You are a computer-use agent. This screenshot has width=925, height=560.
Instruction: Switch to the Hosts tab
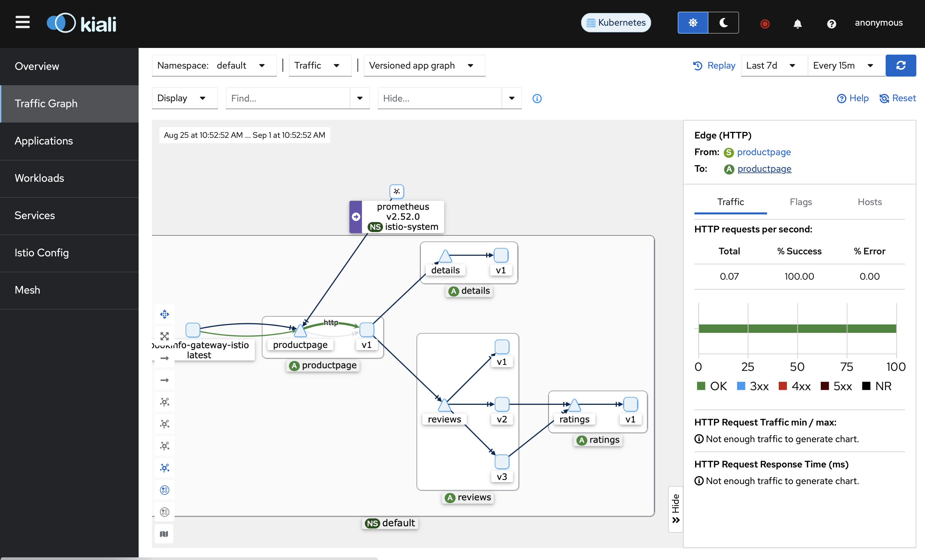click(x=869, y=202)
